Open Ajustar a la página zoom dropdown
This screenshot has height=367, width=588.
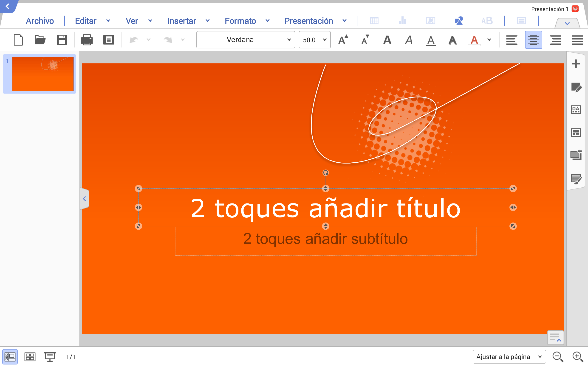tap(509, 356)
